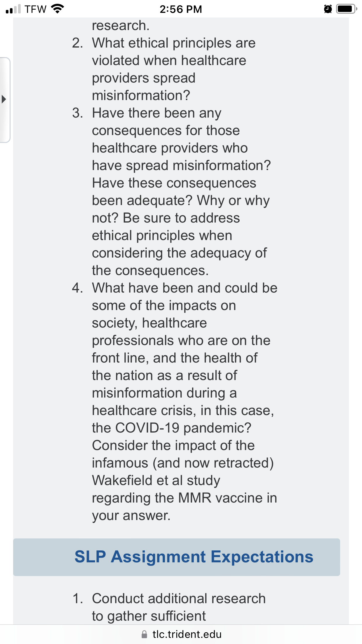Tap the MMR vaccine line
Screen dimensions: 362x644
184,498
